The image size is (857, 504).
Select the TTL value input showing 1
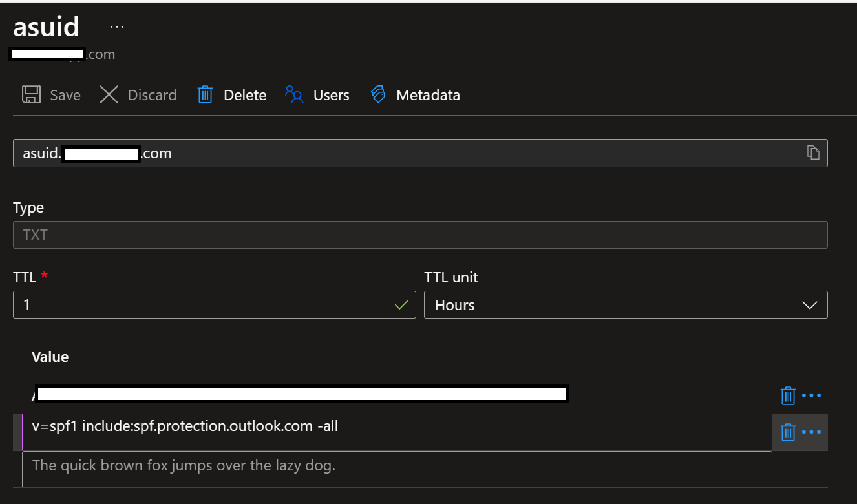(194, 304)
